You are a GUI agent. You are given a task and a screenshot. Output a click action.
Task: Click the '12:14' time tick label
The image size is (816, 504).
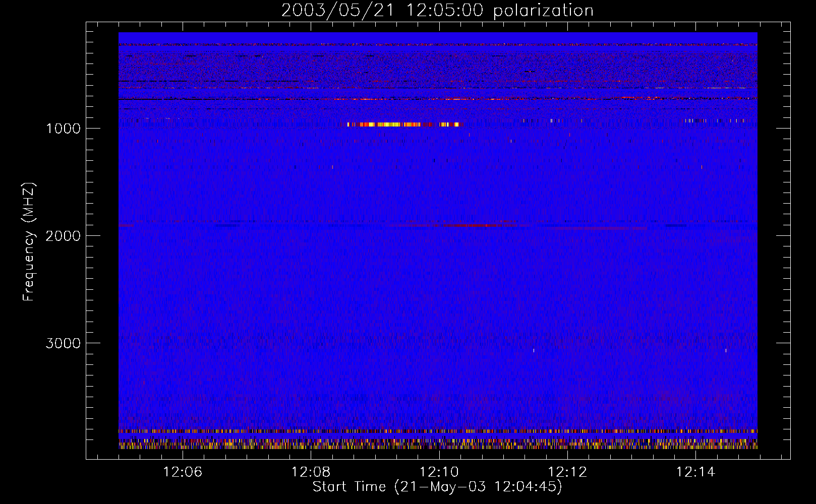point(695,472)
